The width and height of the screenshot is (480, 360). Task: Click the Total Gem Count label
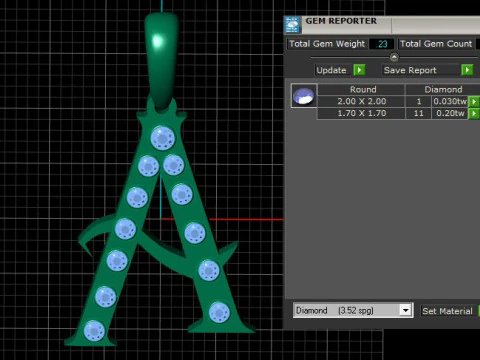(436, 44)
